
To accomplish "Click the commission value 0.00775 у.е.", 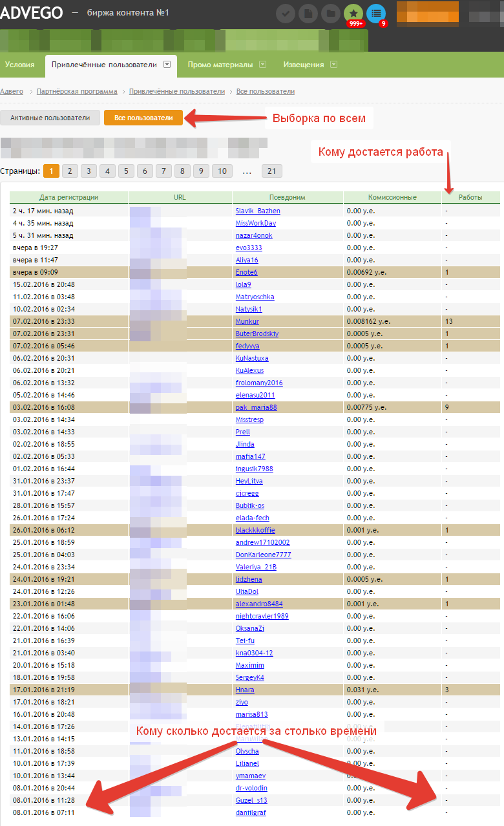I will point(366,407).
